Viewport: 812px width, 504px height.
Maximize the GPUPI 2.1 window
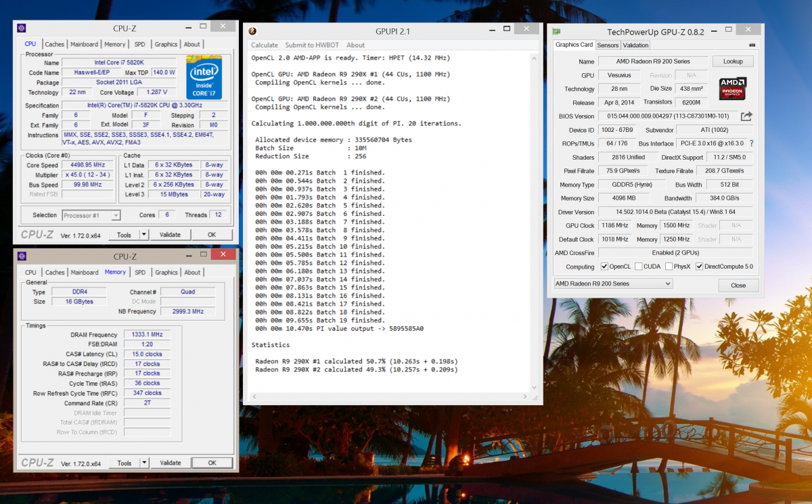click(x=505, y=30)
